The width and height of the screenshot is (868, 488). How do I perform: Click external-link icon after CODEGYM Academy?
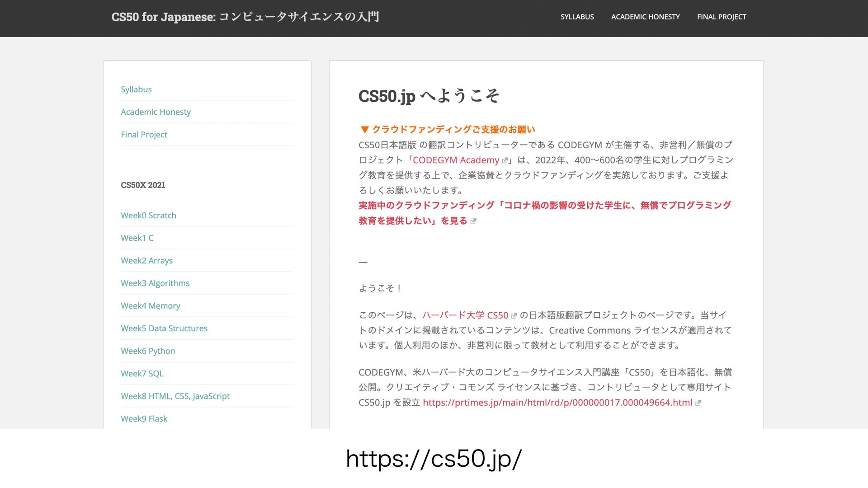(505, 161)
